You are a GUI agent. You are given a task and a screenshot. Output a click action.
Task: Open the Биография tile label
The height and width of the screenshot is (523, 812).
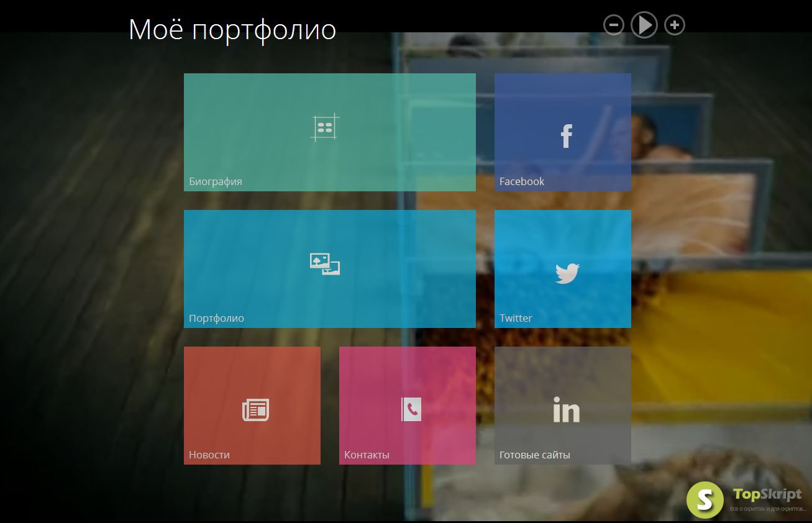[x=216, y=181]
